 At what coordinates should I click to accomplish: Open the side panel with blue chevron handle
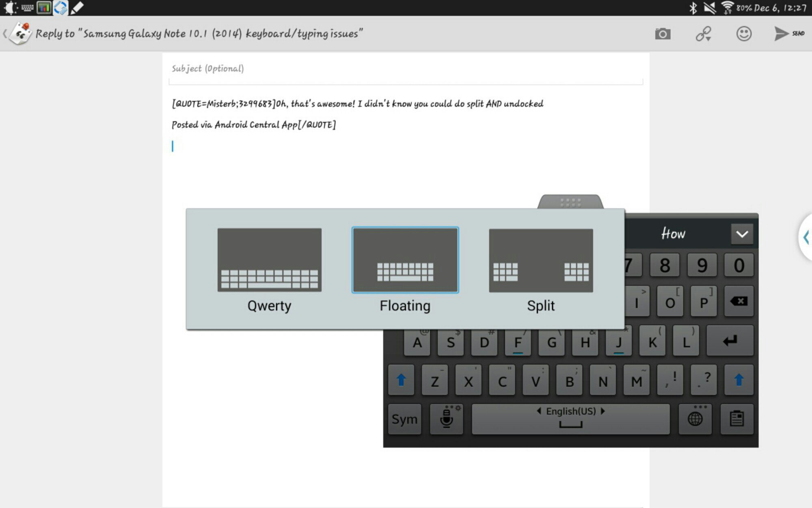point(806,237)
